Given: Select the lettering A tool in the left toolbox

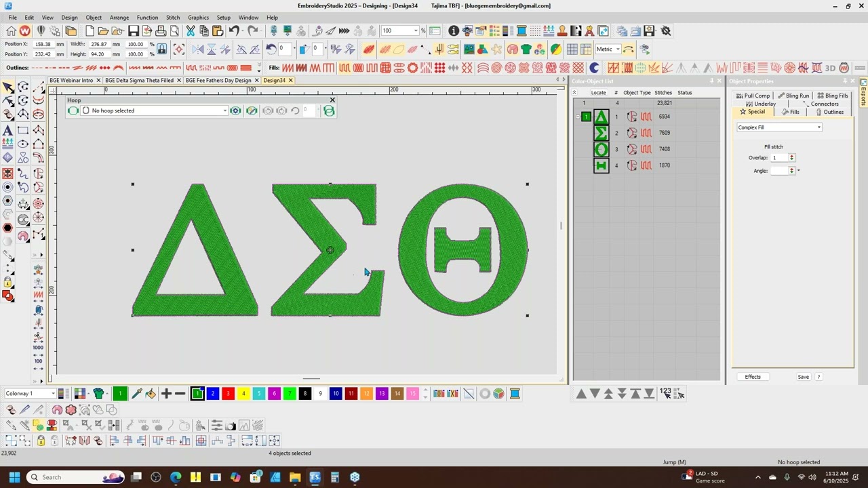Looking at the screenshot, I should tap(8, 130).
